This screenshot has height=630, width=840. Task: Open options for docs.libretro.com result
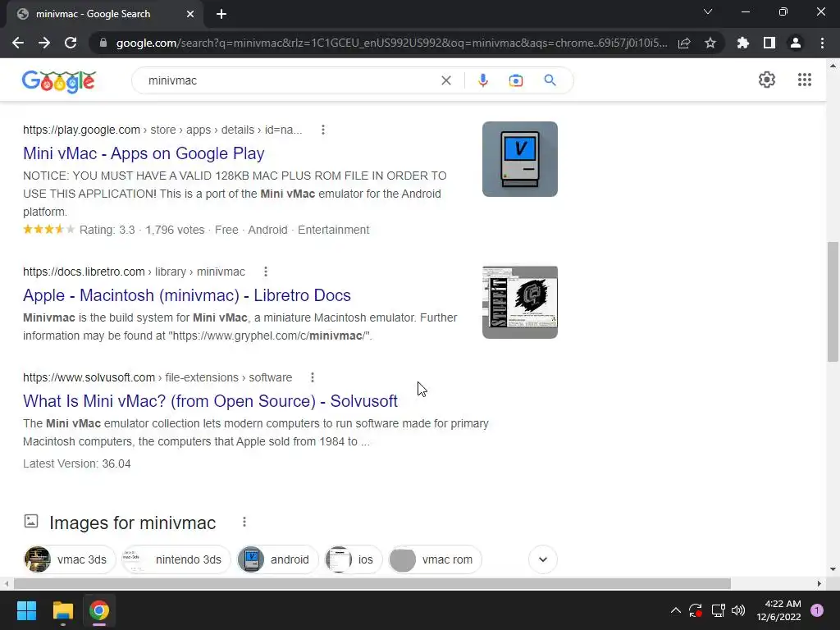pos(266,272)
